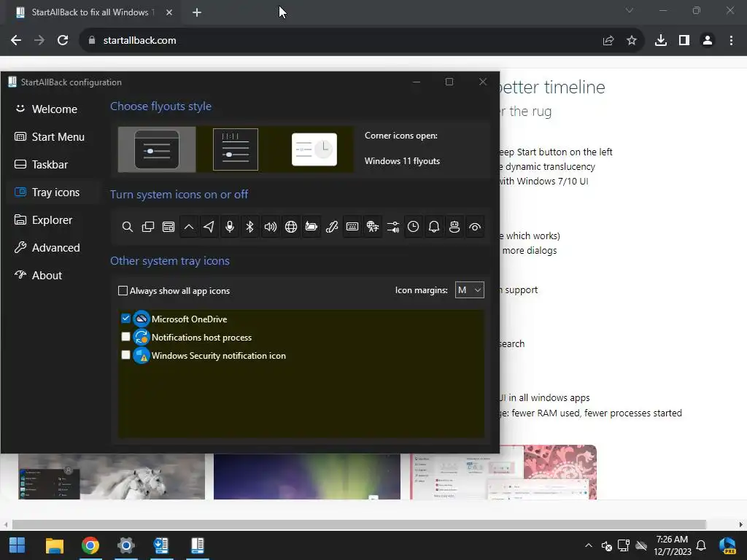
Task: Toggle the robot face system icon
Action: [x=454, y=227]
